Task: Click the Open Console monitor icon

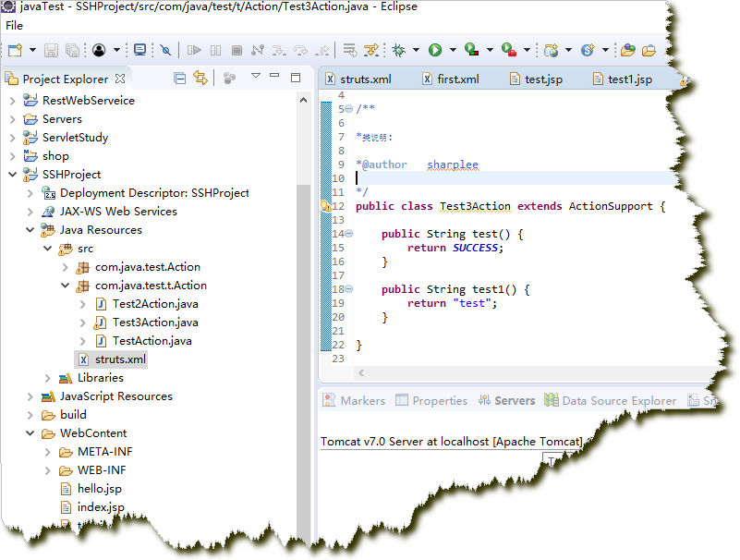Action: 140,50
